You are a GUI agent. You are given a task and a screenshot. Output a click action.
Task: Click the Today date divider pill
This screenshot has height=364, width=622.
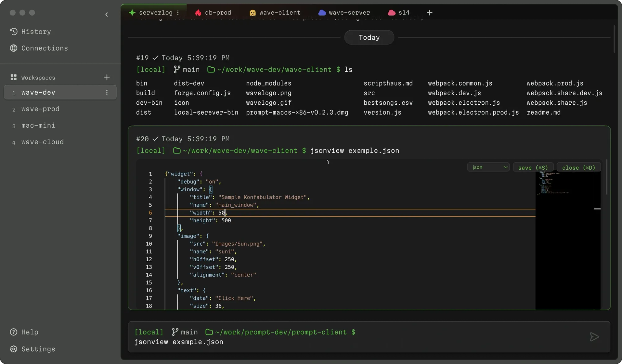(x=369, y=37)
